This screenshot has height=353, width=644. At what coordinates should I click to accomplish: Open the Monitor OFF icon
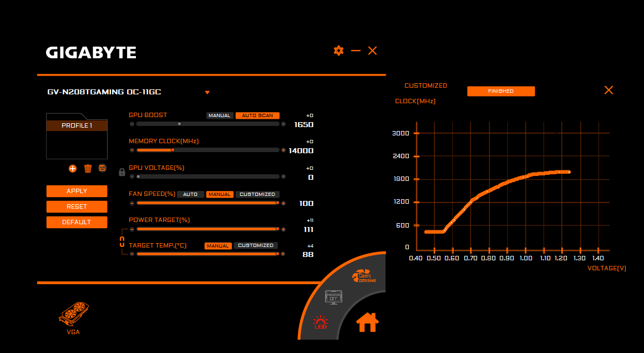click(333, 297)
